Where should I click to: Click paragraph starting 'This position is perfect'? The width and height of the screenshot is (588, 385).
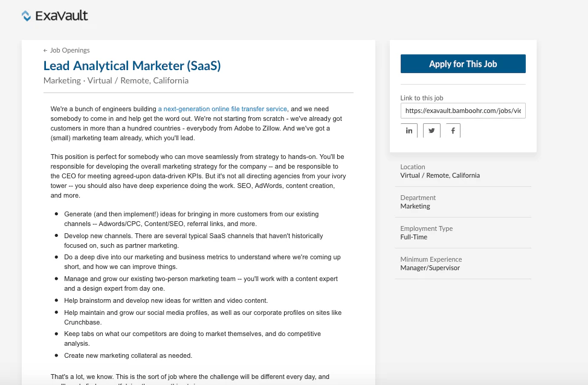[198, 176]
